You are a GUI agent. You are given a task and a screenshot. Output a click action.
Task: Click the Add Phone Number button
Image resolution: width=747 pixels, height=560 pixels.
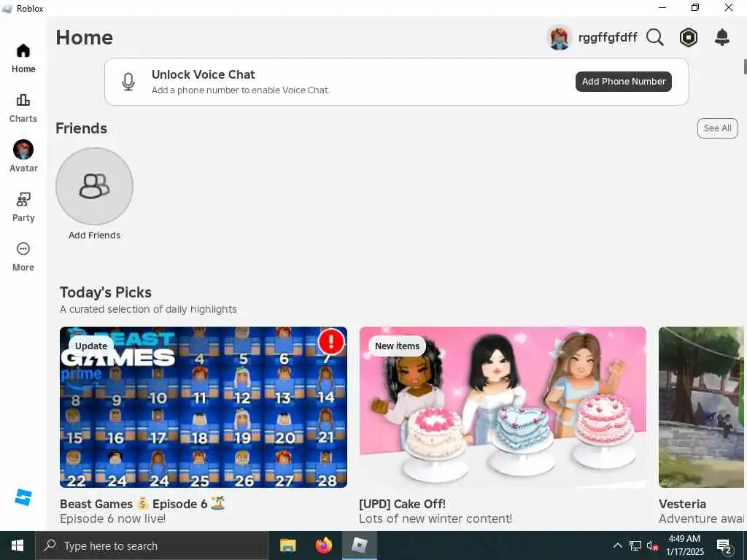(x=624, y=82)
